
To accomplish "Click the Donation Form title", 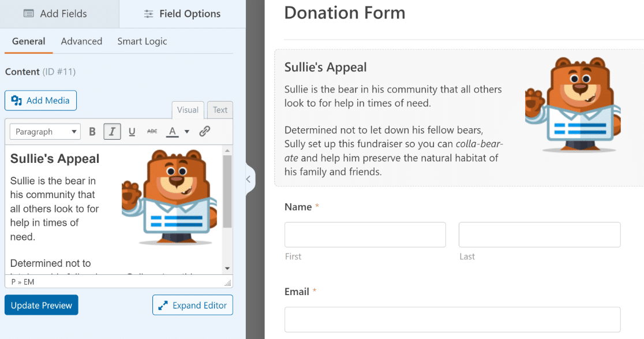I will tap(345, 13).
